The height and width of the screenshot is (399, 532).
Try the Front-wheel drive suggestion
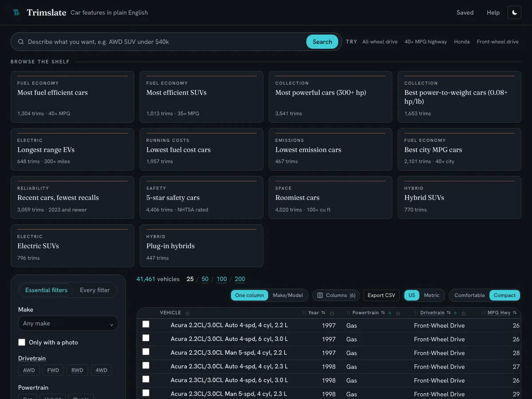[x=497, y=42]
